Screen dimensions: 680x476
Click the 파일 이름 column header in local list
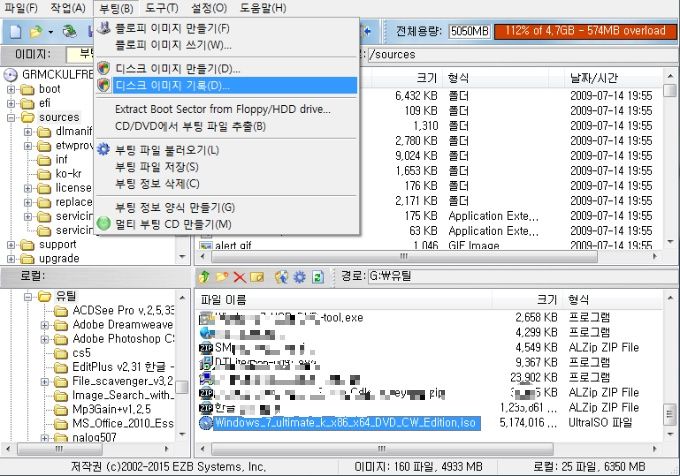[x=345, y=300]
